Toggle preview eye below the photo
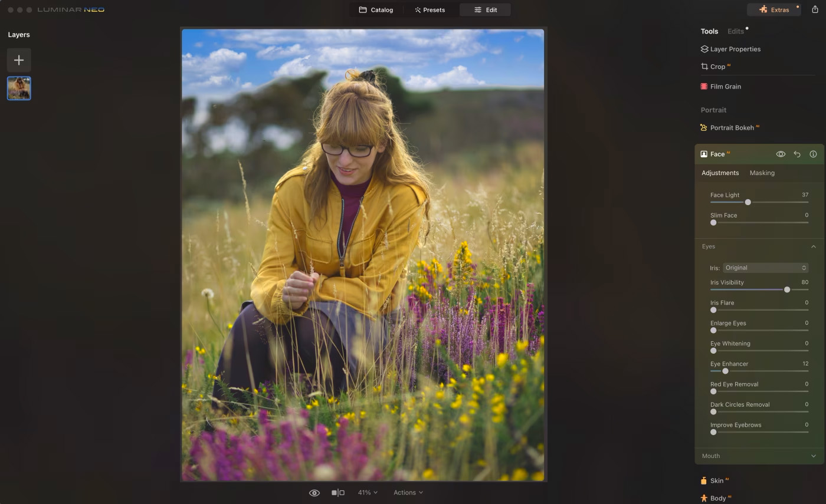This screenshot has width=826, height=504. [x=314, y=493]
